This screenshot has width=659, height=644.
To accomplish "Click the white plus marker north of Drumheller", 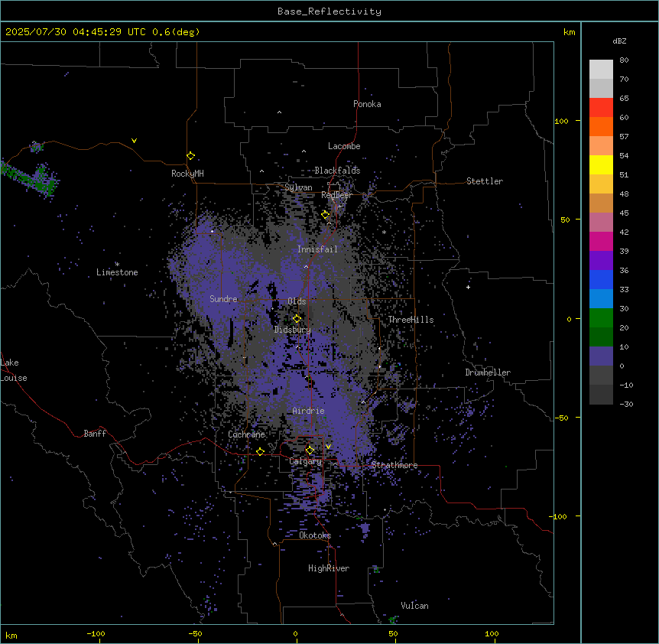I will click(x=468, y=287).
